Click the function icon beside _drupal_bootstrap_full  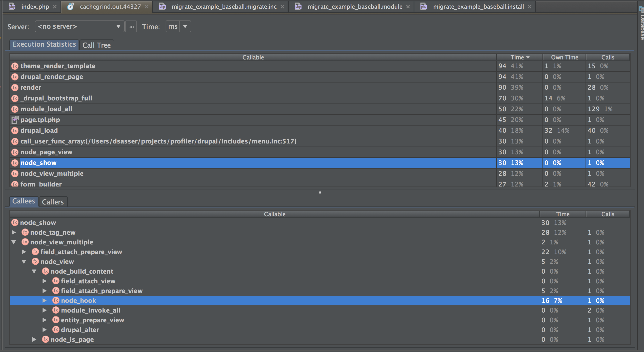[15, 98]
